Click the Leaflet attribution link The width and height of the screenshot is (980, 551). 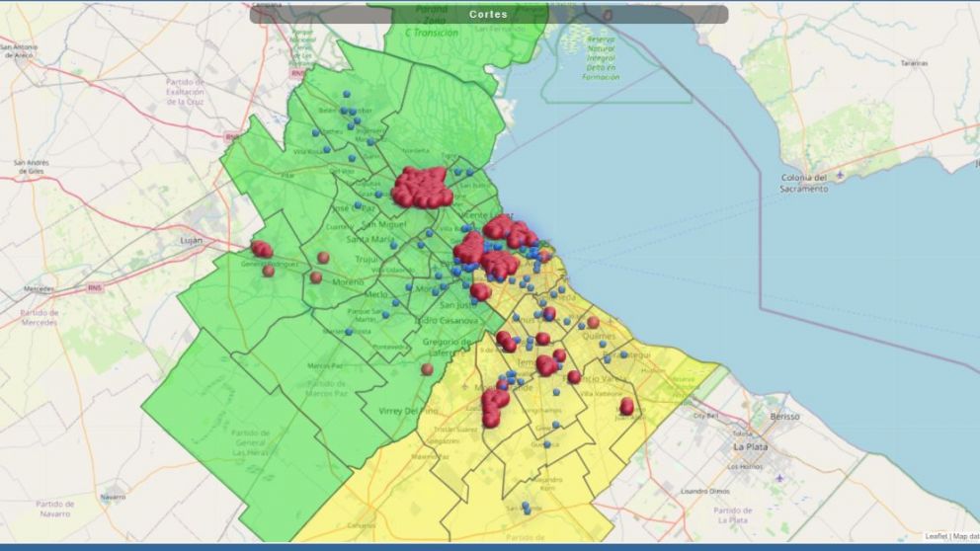click(x=936, y=536)
